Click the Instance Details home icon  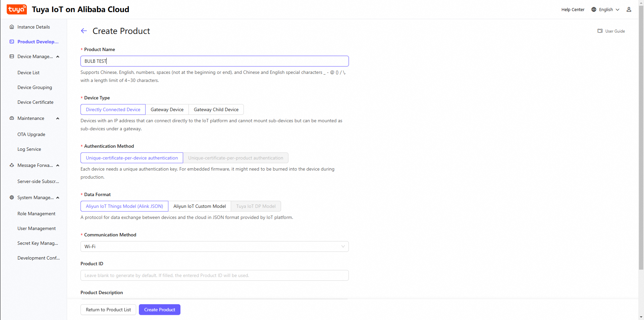pos(12,27)
